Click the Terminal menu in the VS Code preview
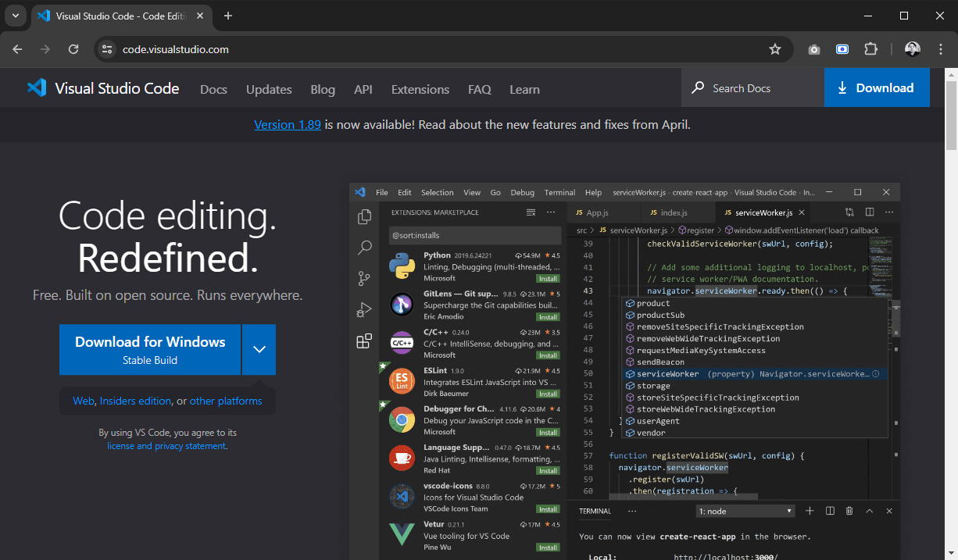 click(559, 192)
